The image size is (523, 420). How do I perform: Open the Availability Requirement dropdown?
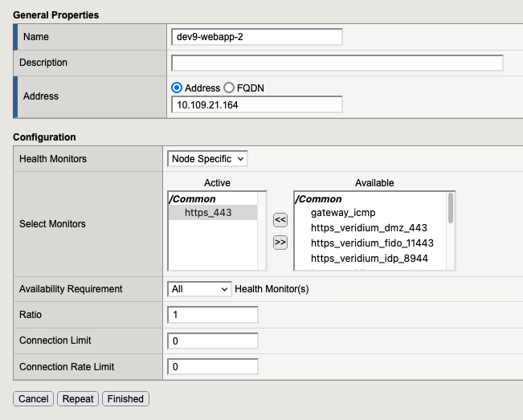(x=199, y=289)
